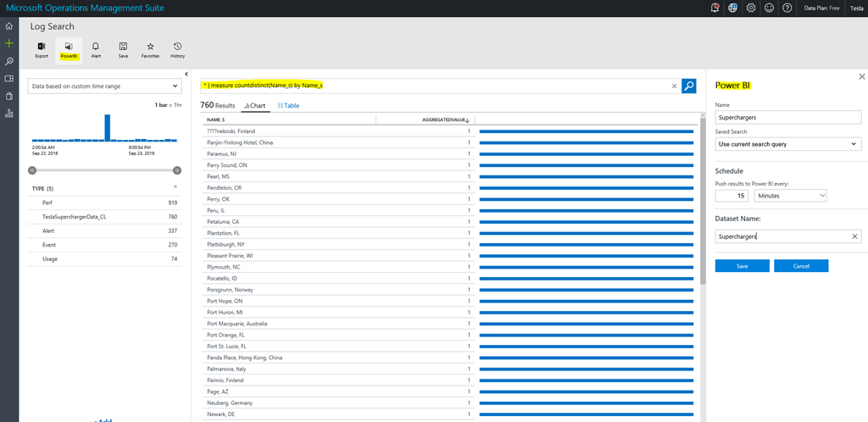
Task: Save the Power BI schedule
Action: [742, 266]
